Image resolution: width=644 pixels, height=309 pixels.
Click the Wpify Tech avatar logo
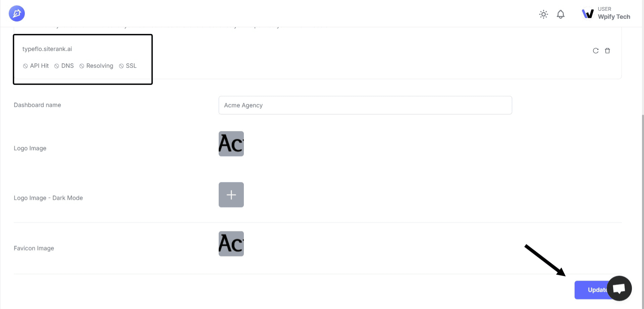(588, 14)
